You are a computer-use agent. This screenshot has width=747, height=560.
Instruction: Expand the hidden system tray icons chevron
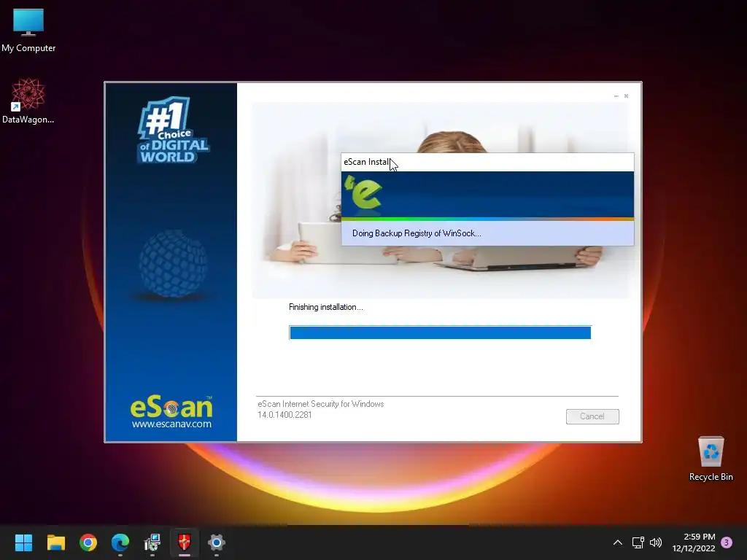[x=617, y=542]
